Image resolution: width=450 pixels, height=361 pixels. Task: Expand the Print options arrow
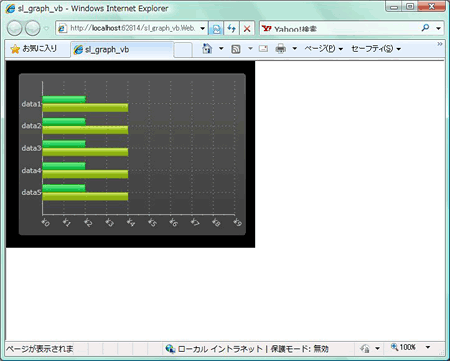click(x=295, y=49)
